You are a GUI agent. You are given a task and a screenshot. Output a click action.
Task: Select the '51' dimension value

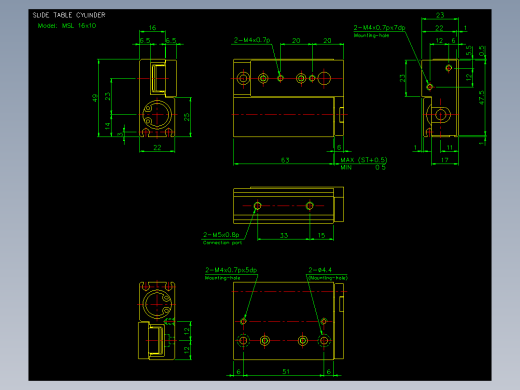click(286, 371)
